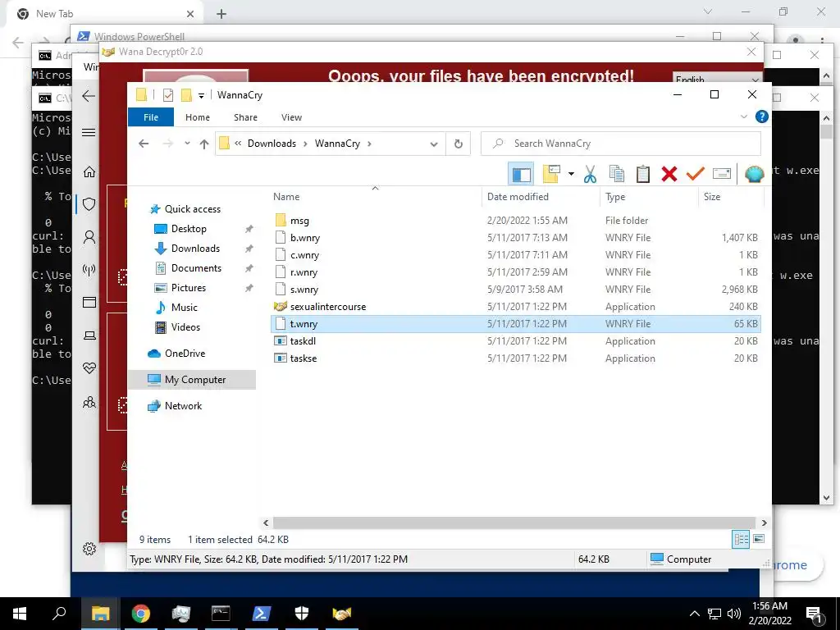Click the Properties icon in the quick access toolbar
The height and width of the screenshot is (630, 840).
[168, 95]
